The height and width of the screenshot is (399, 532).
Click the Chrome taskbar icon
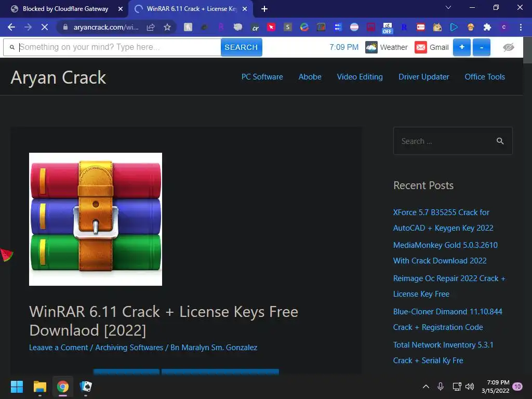[x=63, y=387]
